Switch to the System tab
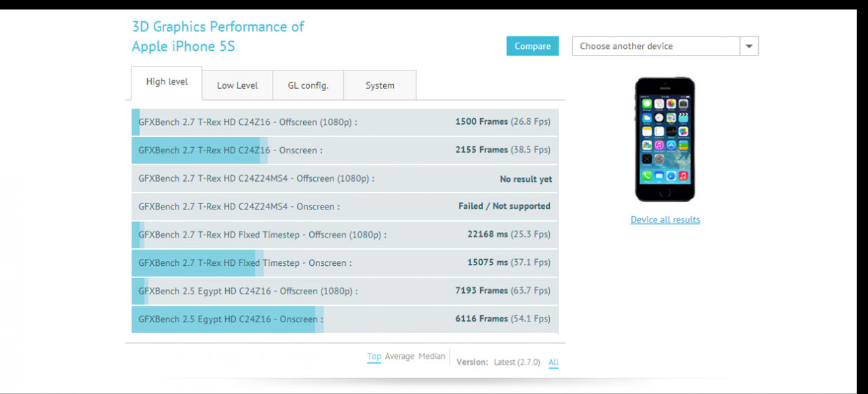Screen dimensions: 868x394 pos(380,85)
